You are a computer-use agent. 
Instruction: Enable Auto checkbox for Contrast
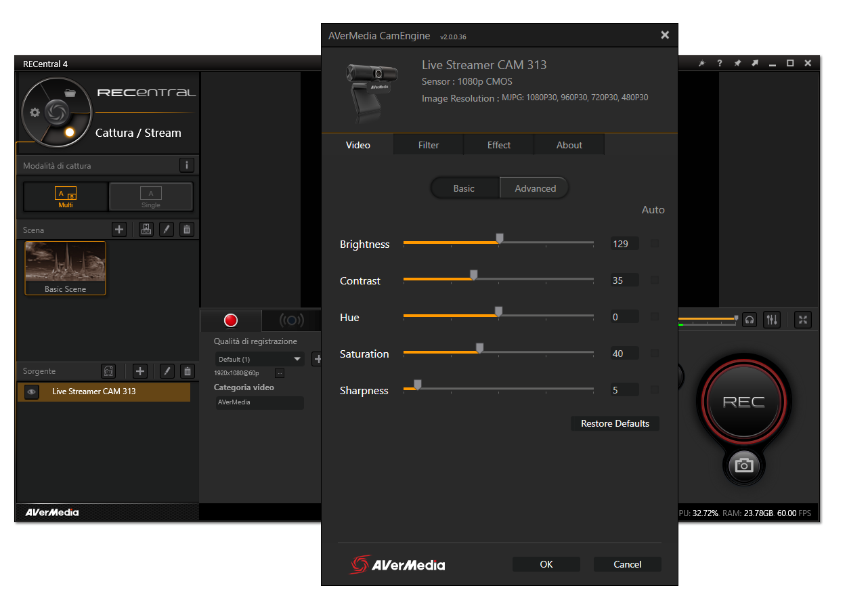pyautogui.click(x=655, y=280)
